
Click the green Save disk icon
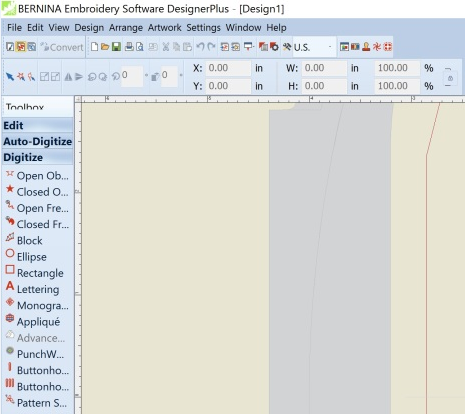pos(116,47)
